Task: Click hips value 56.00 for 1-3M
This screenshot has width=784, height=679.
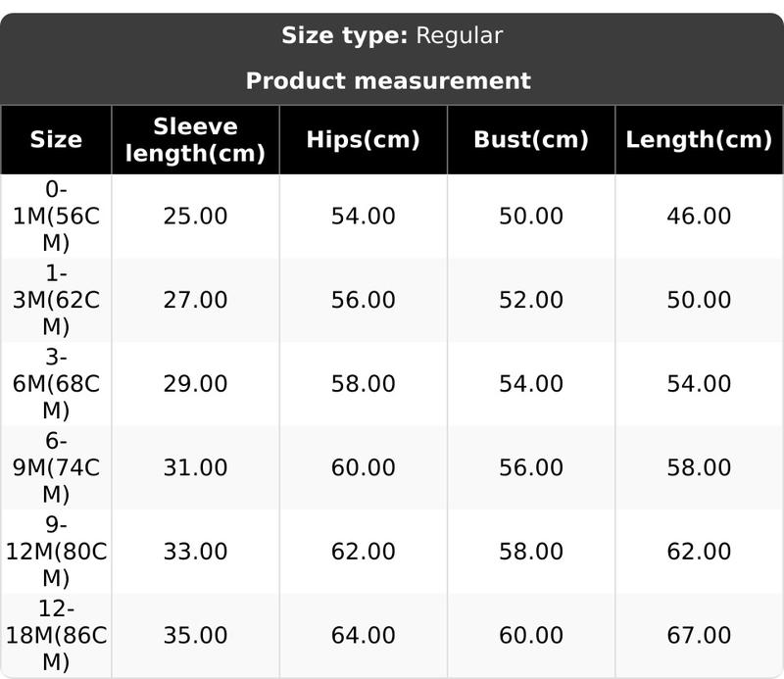Action: click(363, 300)
